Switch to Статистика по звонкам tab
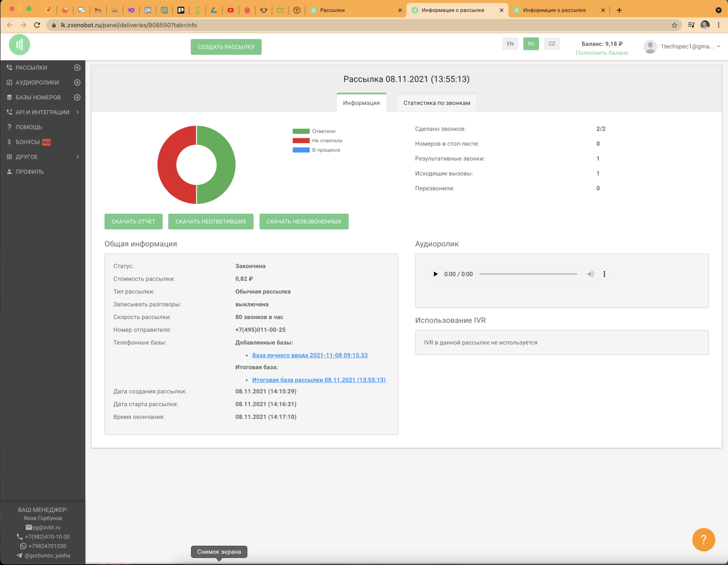This screenshot has height=565, width=728. coord(436,103)
